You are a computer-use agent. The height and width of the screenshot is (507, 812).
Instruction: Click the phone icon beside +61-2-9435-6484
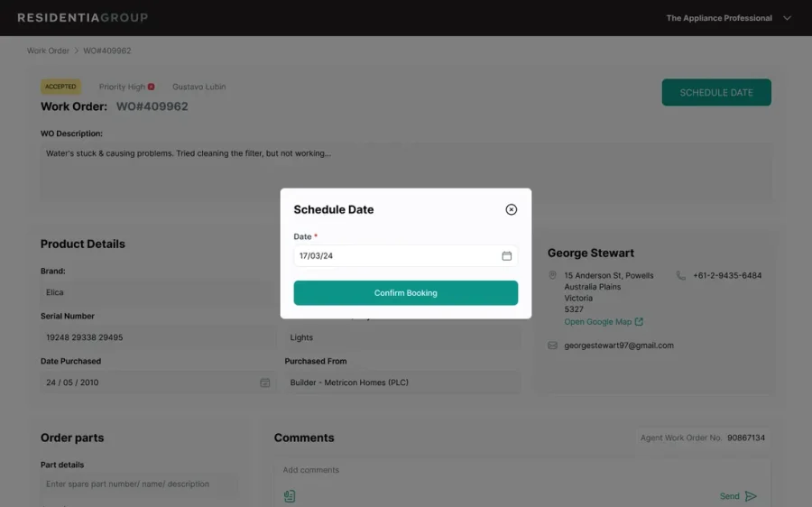point(681,275)
